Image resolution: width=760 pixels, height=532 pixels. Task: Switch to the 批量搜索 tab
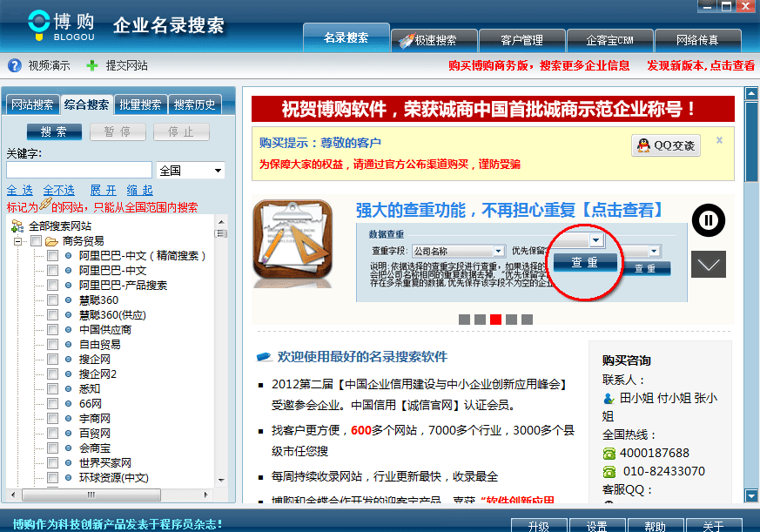[x=140, y=104]
